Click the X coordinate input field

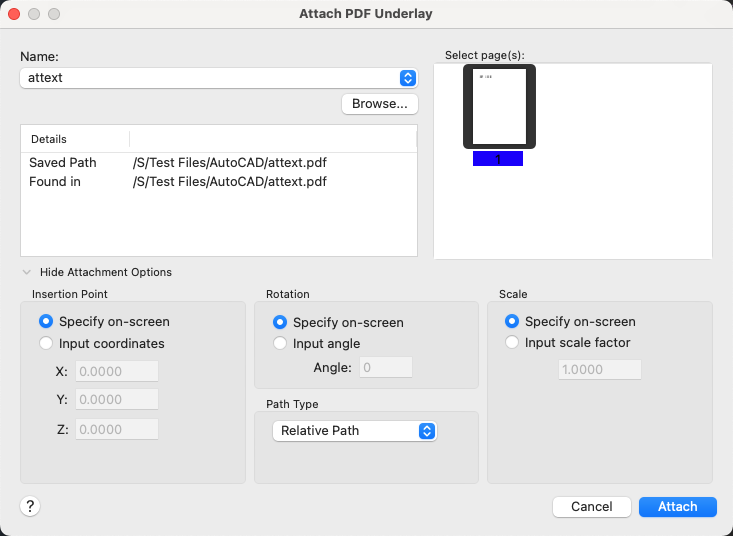pyautogui.click(x=117, y=372)
